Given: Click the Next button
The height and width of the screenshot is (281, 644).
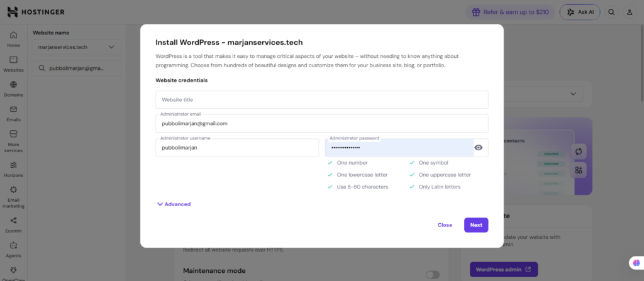Looking at the screenshot, I should pyautogui.click(x=476, y=225).
